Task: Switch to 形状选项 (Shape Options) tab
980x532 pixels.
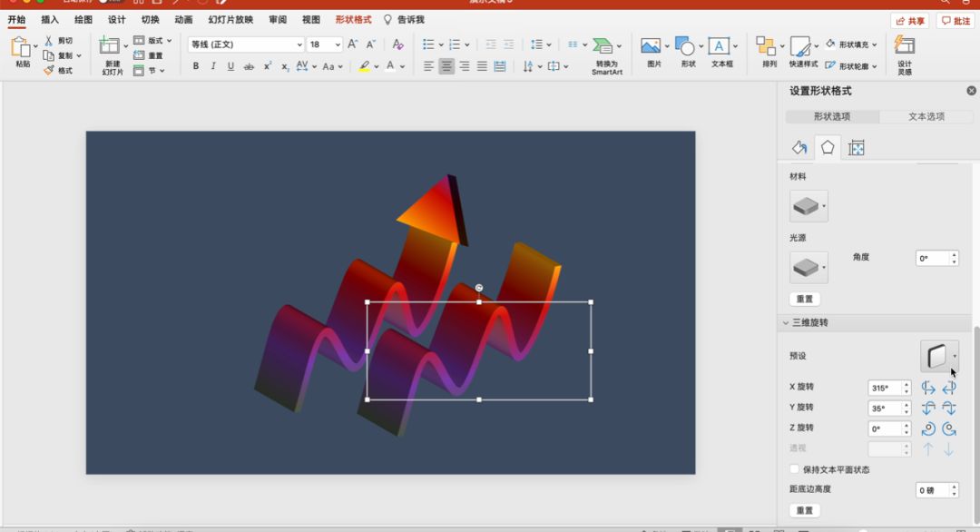Action: (832, 116)
